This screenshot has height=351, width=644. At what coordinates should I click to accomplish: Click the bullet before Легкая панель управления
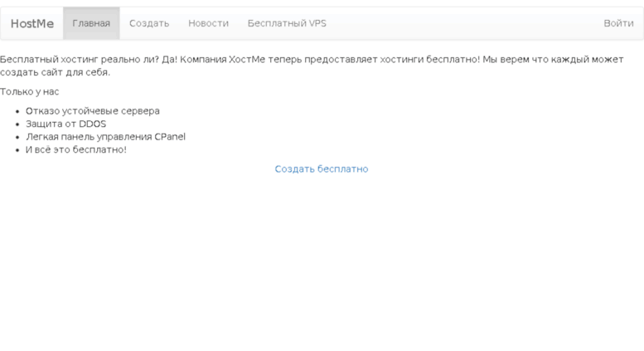[17, 137]
